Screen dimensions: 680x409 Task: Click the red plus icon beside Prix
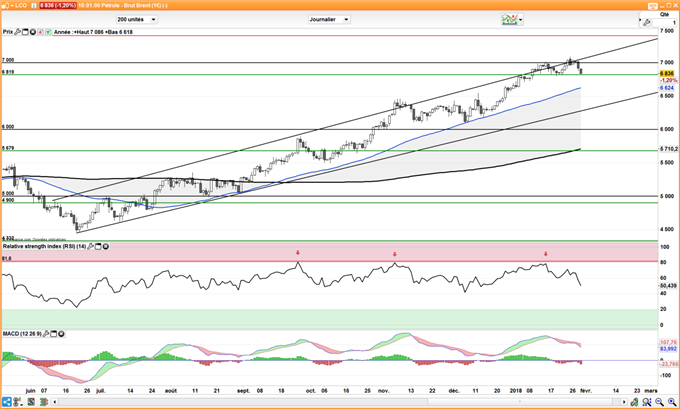click(40, 32)
